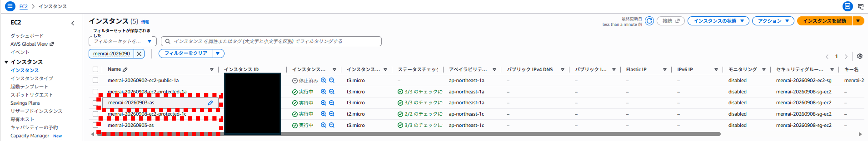Click page number 1 in pagination
The width and height of the screenshot is (868, 141).
[836, 56]
